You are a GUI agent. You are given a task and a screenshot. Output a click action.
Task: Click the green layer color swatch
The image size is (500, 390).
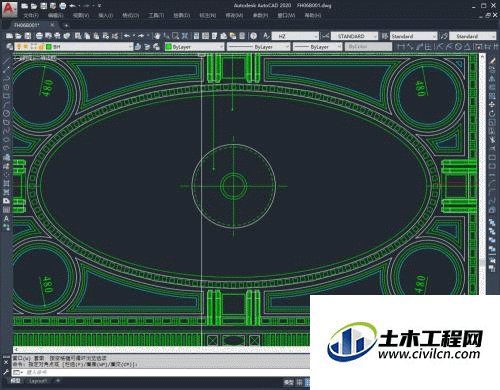pyautogui.click(x=49, y=47)
